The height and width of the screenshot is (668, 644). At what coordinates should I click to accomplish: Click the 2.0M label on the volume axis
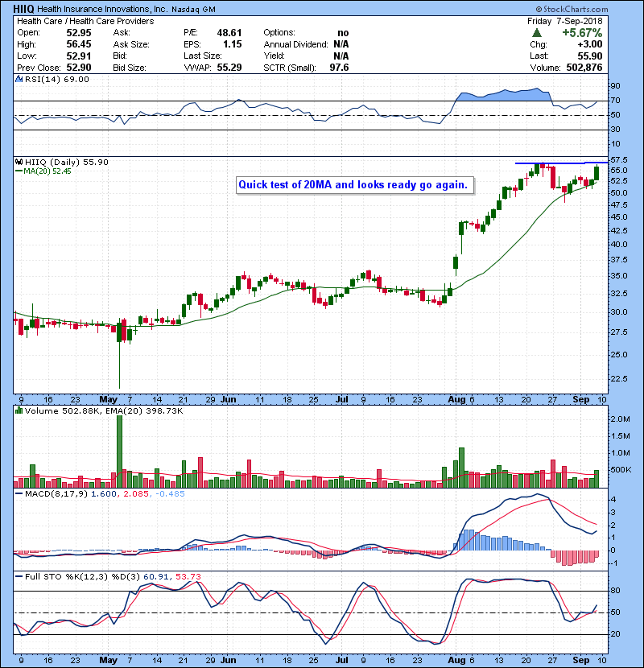621,419
